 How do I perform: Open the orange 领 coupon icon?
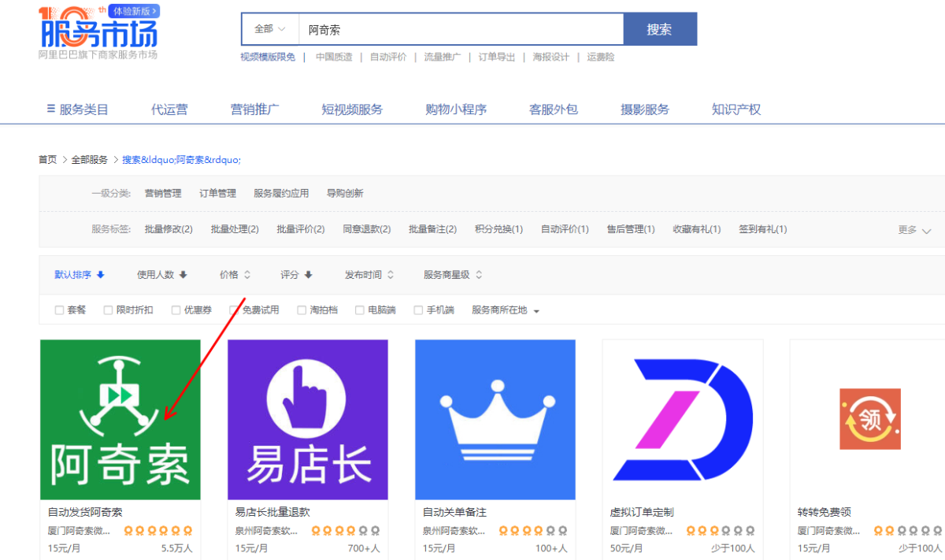click(869, 419)
